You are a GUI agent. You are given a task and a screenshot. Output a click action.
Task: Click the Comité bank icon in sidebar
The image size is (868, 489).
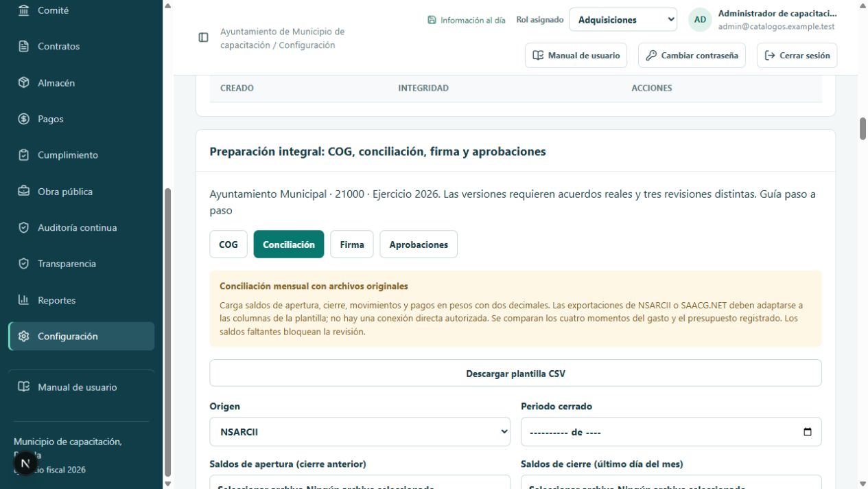coord(24,10)
